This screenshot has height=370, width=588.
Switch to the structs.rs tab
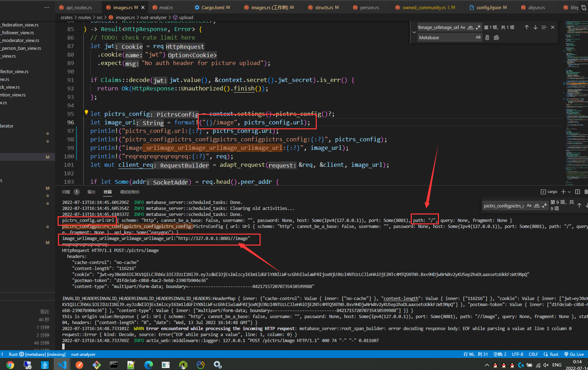coord(325,7)
